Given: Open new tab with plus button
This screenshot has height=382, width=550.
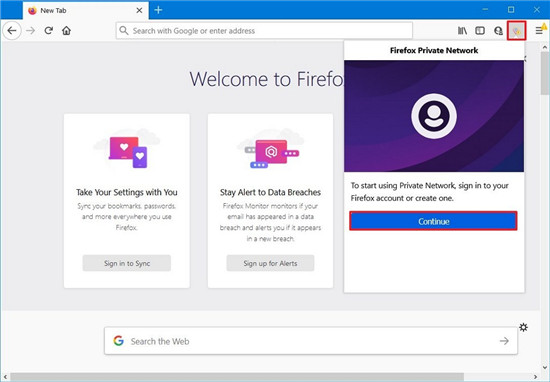Looking at the screenshot, I should point(158,10).
